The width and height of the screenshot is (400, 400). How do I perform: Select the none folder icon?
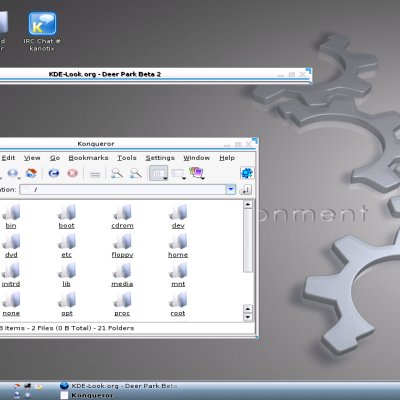coord(11,300)
